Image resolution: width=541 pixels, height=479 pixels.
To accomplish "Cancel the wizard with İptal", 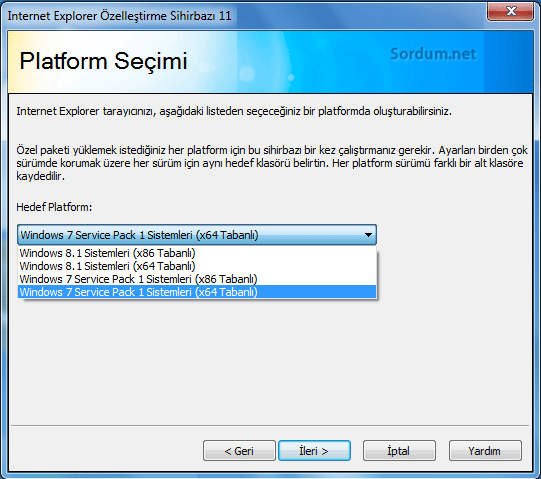I will [x=399, y=451].
